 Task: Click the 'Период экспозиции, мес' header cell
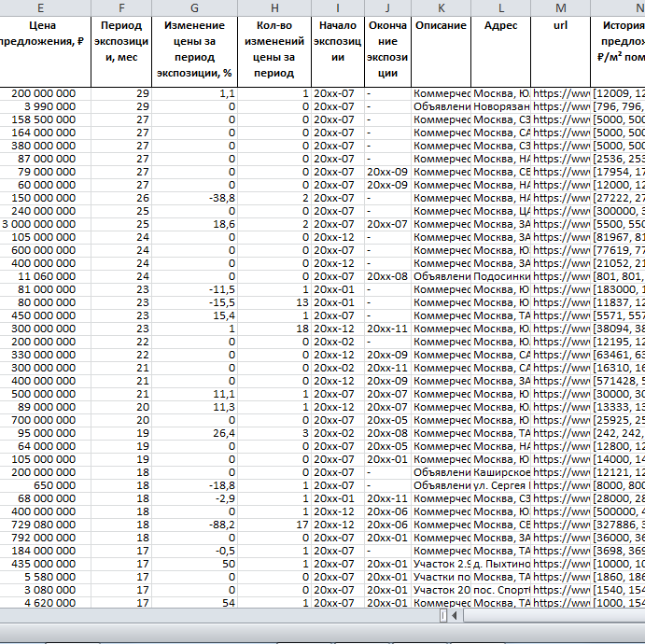(x=121, y=51)
